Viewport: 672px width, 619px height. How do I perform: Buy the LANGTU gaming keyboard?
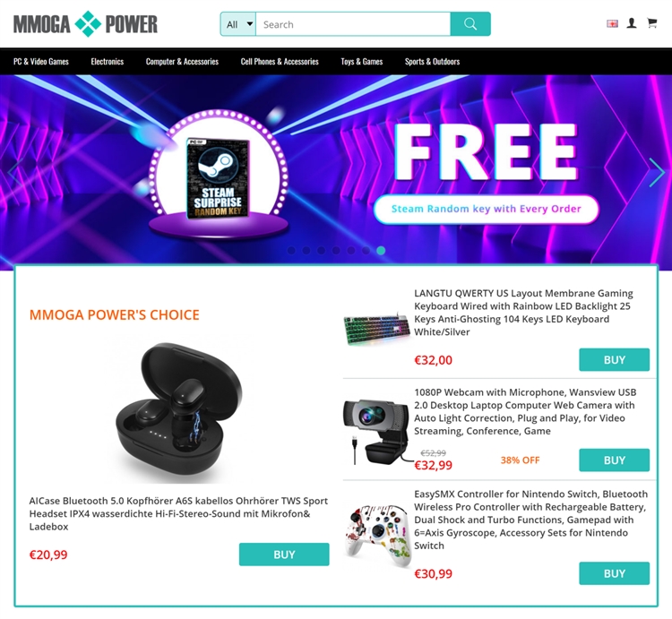614,360
